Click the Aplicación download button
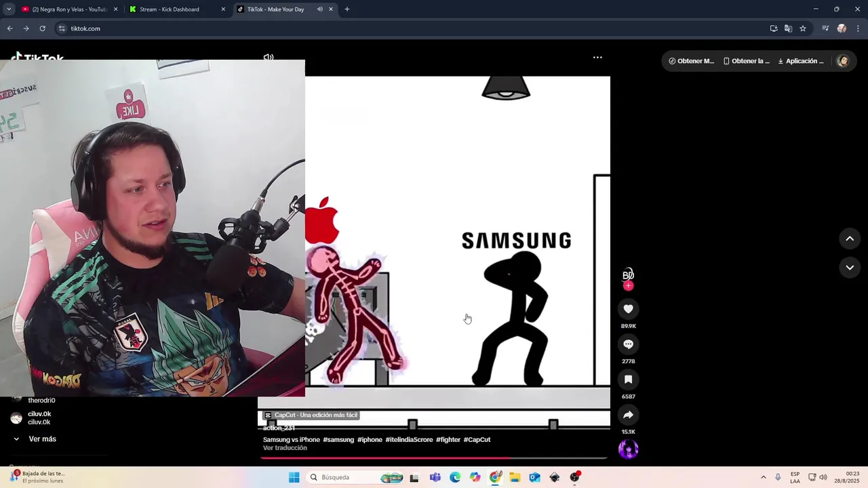 [801, 61]
